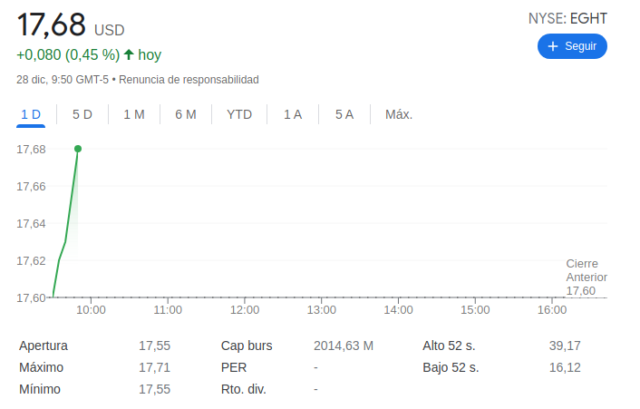640x409 pixels.
Task: Click the 12:00 time axis label
Action: [x=244, y=311]
